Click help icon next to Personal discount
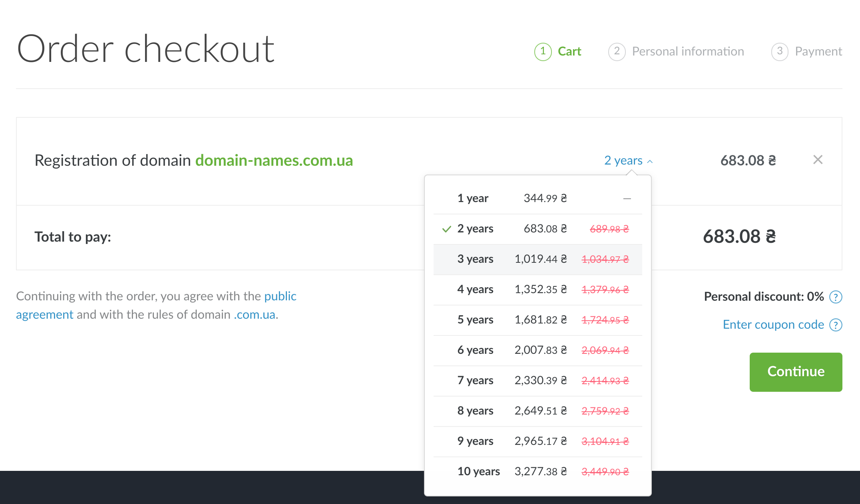 coord(836,297)
